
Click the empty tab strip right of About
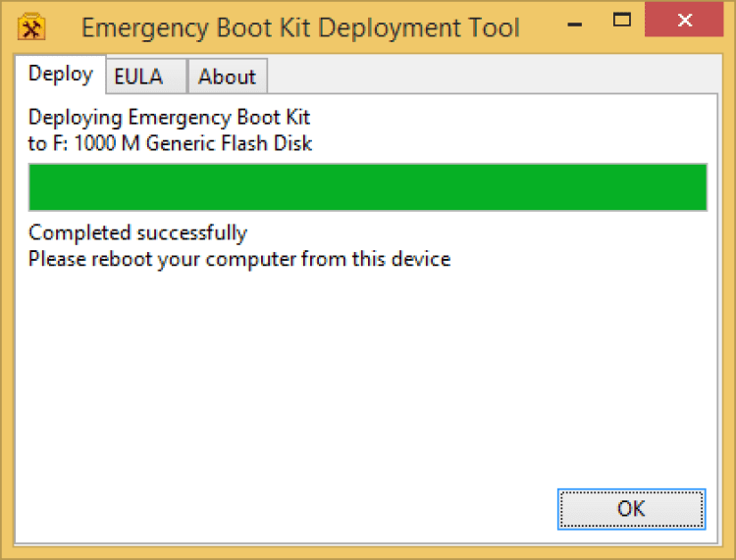click(x=491, y=76)
